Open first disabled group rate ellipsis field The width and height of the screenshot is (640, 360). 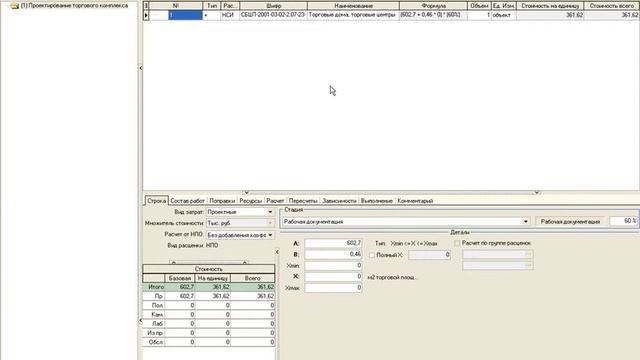click(498, 254)
